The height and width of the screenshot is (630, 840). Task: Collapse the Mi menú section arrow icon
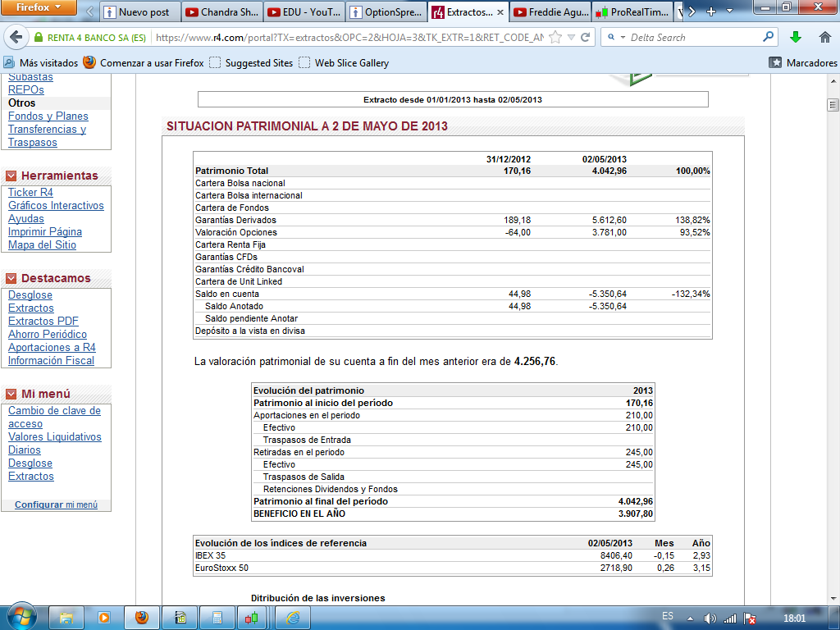(11, 395)
